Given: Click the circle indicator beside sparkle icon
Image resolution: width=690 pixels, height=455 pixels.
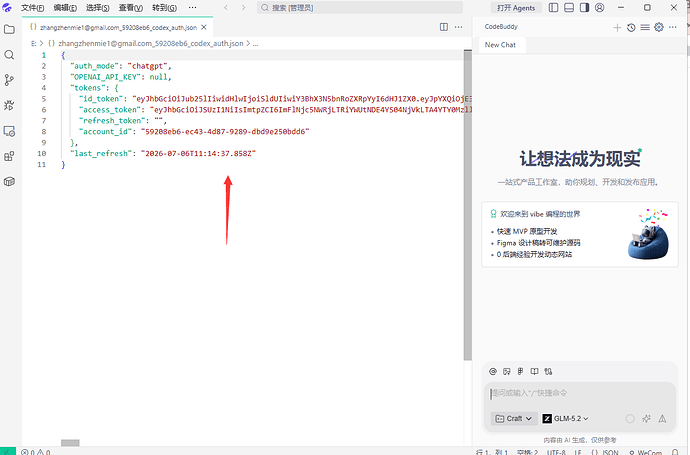Looking at the screenshot, I should point(630,418).
